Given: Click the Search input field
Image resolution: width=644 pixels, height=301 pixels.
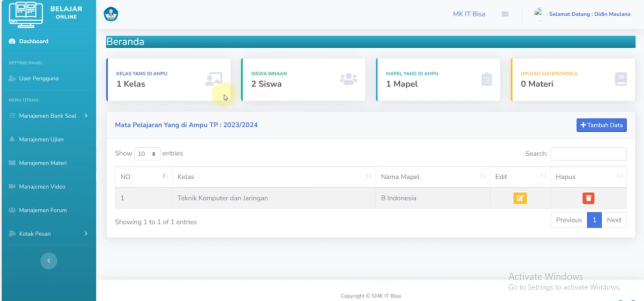Looking at the screenshot, I should tap(588, 154).
